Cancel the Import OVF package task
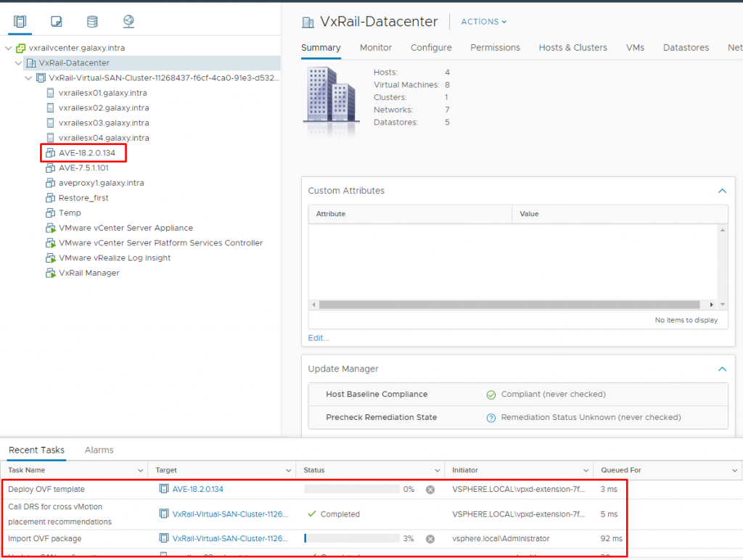Screen dimensions: 743x560 [x=430, y=539]
